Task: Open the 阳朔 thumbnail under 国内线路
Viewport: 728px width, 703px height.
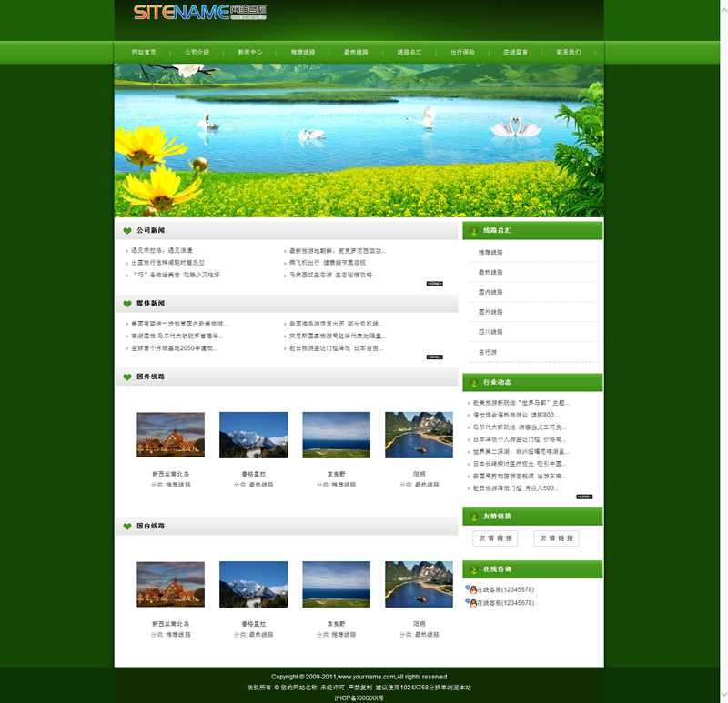Action: click(419, 584)
